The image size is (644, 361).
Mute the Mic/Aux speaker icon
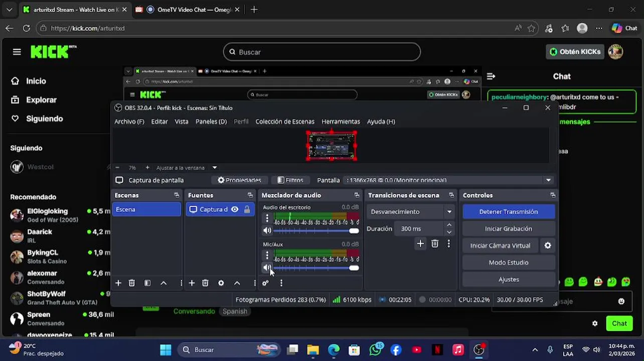(267, 268)
